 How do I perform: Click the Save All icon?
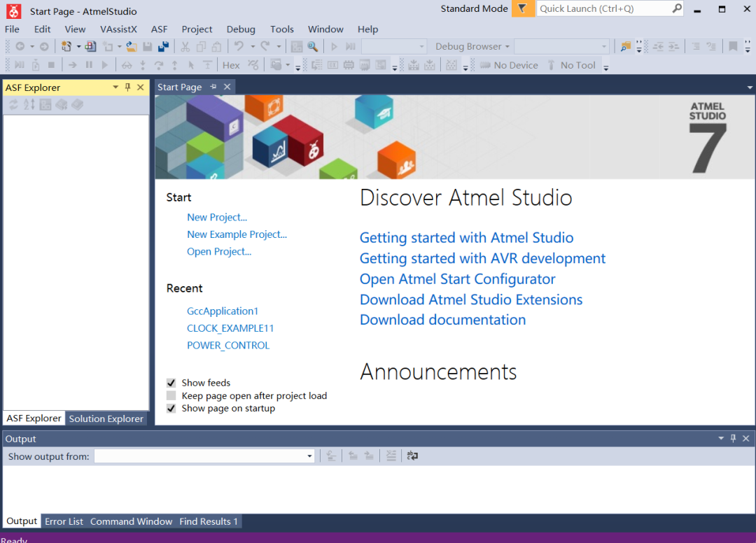click(164, 47)
